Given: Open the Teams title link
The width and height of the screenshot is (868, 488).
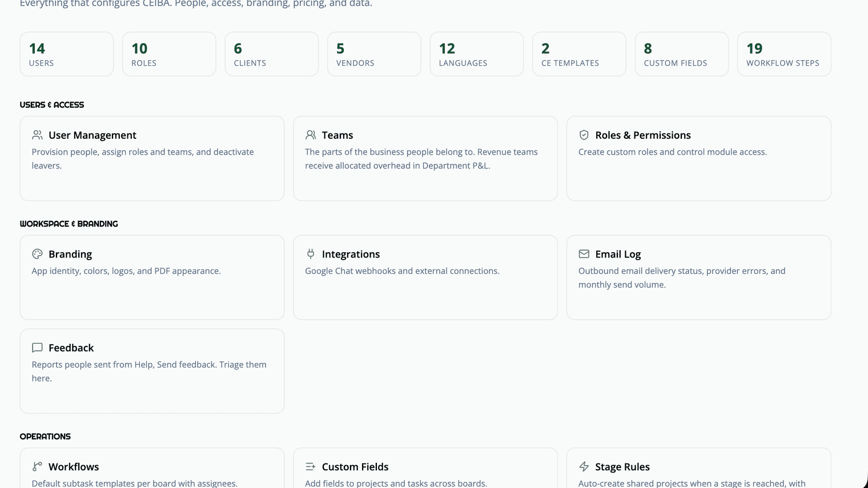Looking at the screenshot, I should tap(337, 135).
